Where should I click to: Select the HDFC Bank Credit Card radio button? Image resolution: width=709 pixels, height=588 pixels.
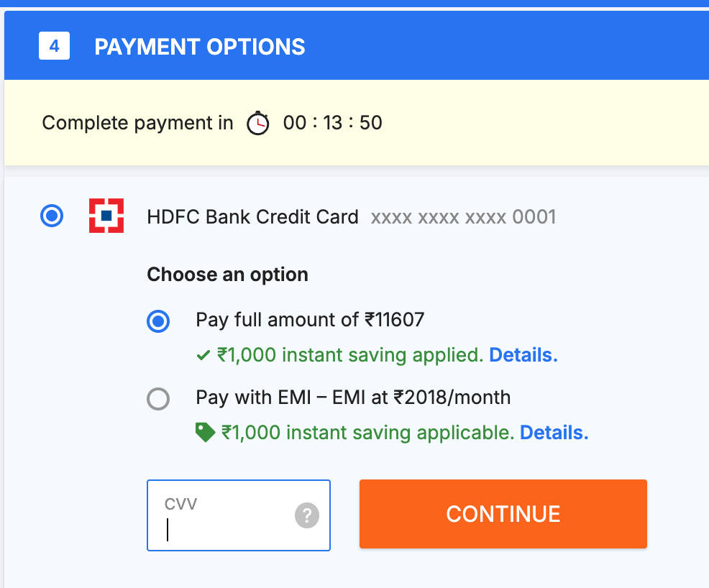pyautogui.click(x=52, y=216)
